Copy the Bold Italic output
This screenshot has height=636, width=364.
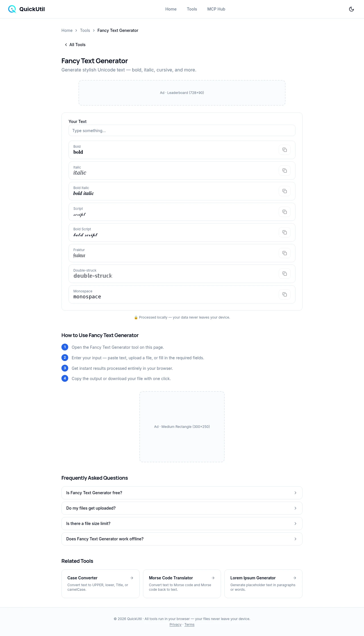(284, 191)
